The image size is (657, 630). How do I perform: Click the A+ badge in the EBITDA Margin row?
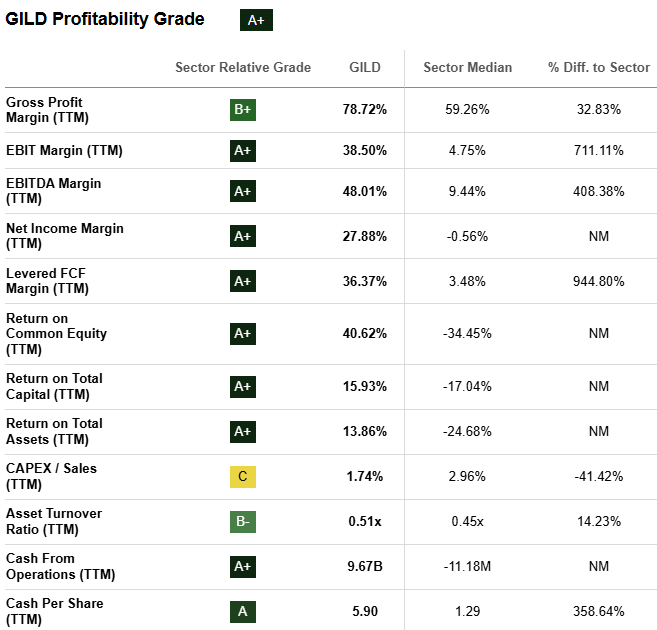[x=242, y=191]
